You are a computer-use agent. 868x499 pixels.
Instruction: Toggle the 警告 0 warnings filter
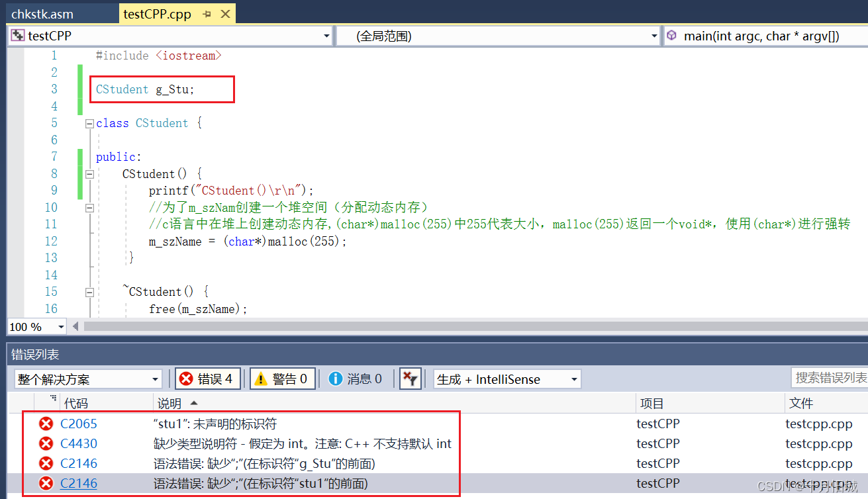(x=282, y=379)
